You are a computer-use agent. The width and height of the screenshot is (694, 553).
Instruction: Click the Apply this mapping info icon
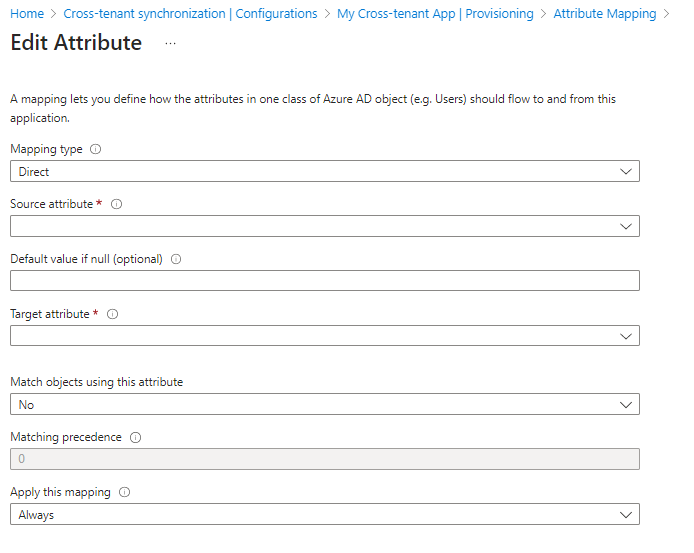[x=124, y=492]
